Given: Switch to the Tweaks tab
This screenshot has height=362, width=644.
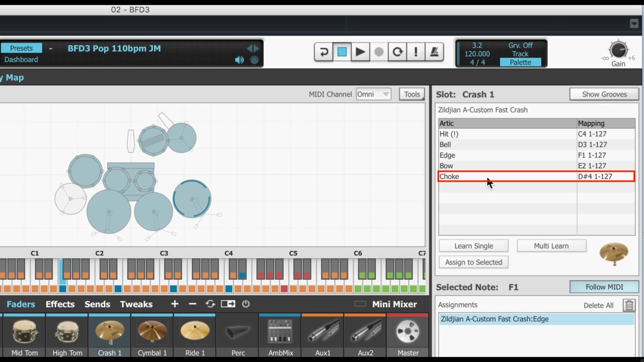Looking at the screenshot, I should 136,304.
